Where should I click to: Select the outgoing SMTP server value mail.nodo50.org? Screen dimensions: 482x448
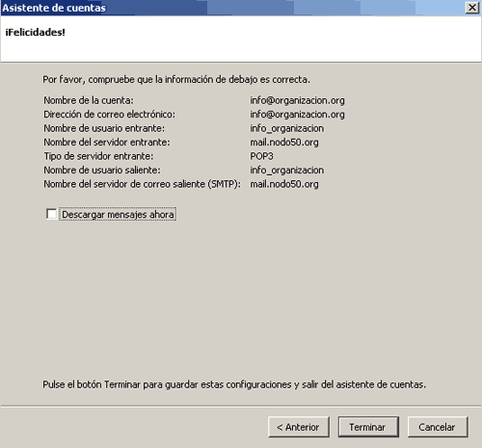[284, 184]
